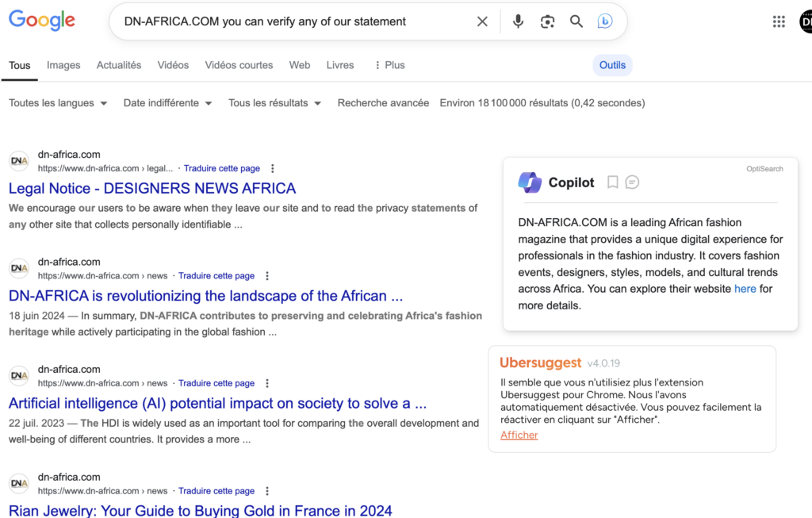Image resolution: width=812 pixels, height=518 pixels.
Task: Open Tous les résultats dropdown
Action: [x=275, y=103]
